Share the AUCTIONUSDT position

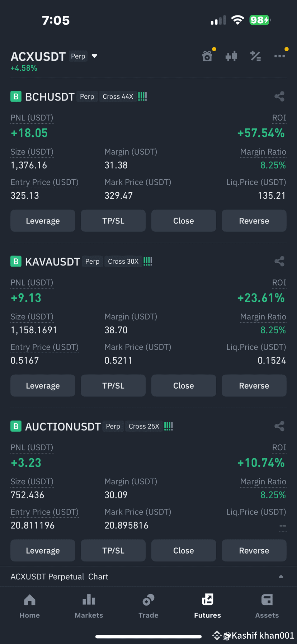click(x=279, y=426)
